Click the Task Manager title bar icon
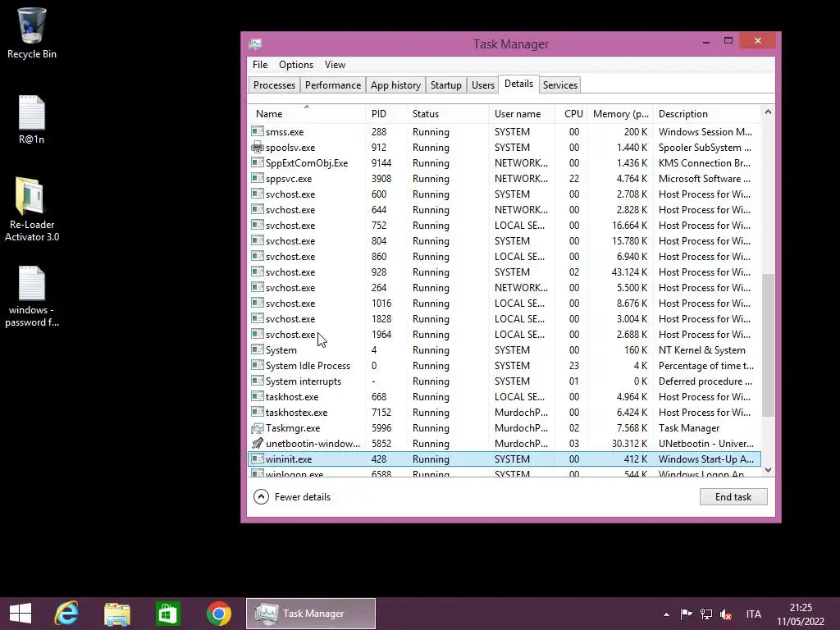840x630 pixels. pyautogui.click(x=256, y=44)
